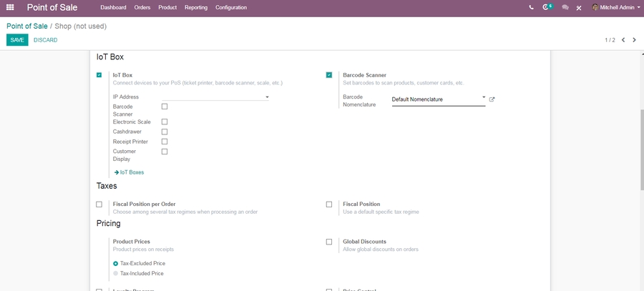Viewport: 644px width, 291px height.
Task: Enable the Electronic Scale checkbox
Action: pyautogui.click(x=165, y=122)
